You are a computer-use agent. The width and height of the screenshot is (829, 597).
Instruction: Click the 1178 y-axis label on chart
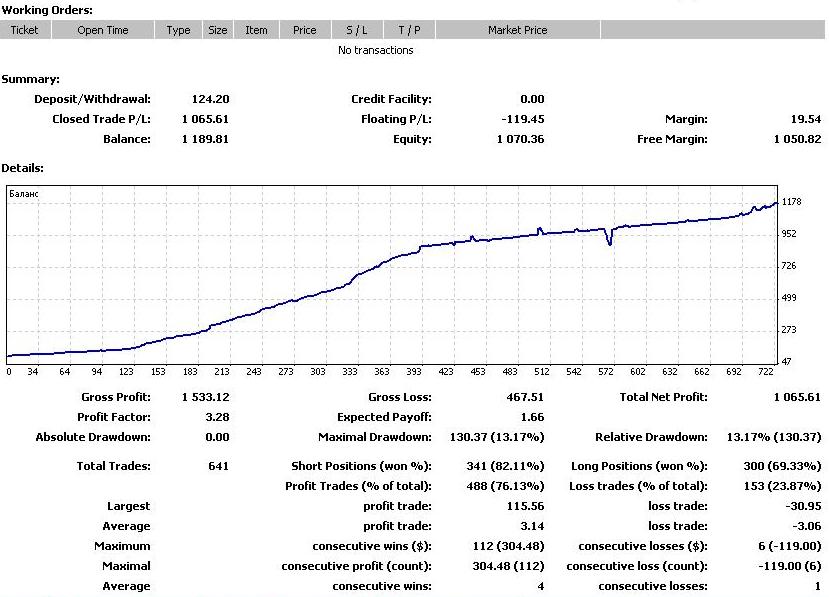point(791,201)
